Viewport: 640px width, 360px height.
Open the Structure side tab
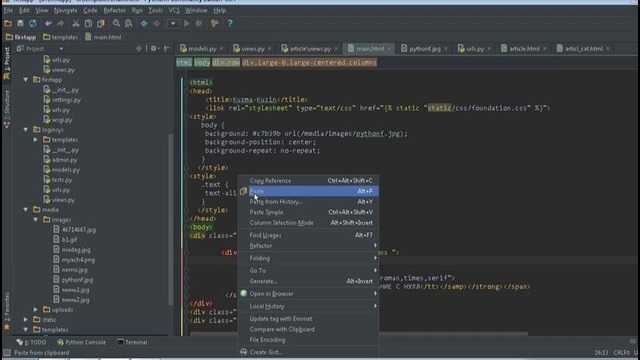click(x=7, y=109)
